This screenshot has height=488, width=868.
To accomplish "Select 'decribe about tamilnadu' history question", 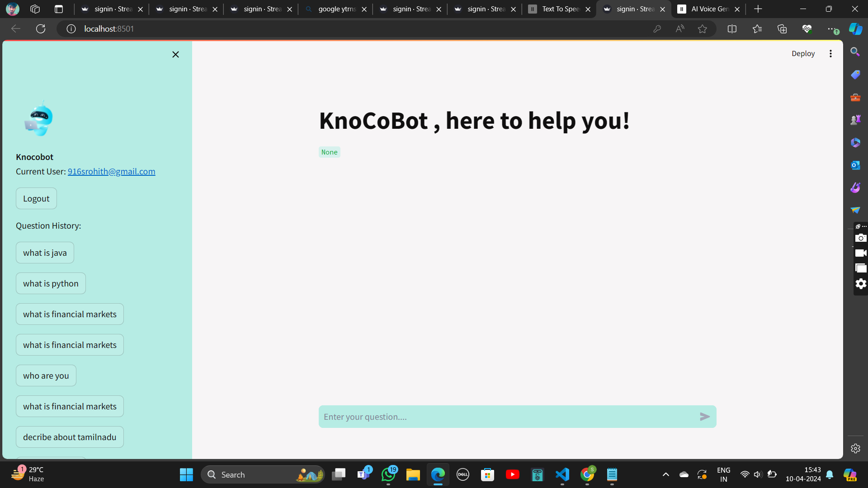I will (70, 437).
